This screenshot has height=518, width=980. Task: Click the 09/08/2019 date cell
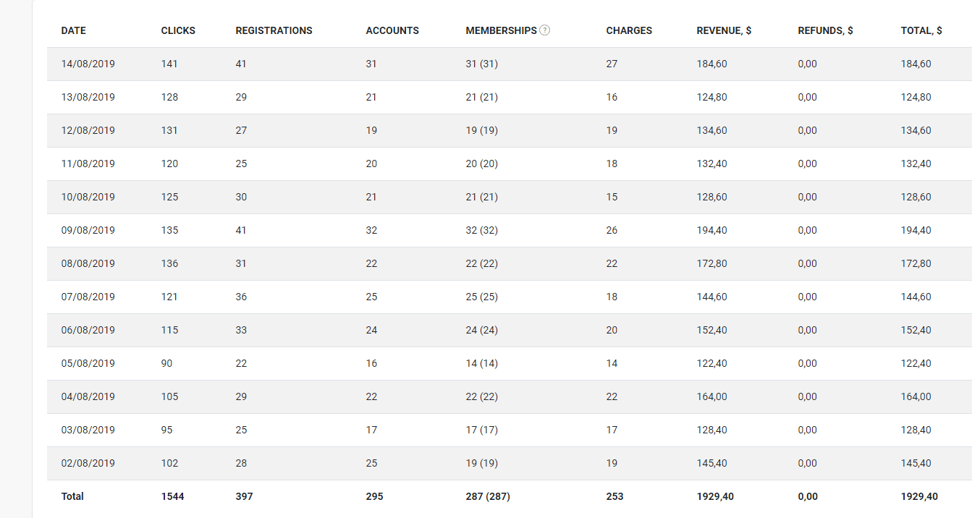(88, 230)
